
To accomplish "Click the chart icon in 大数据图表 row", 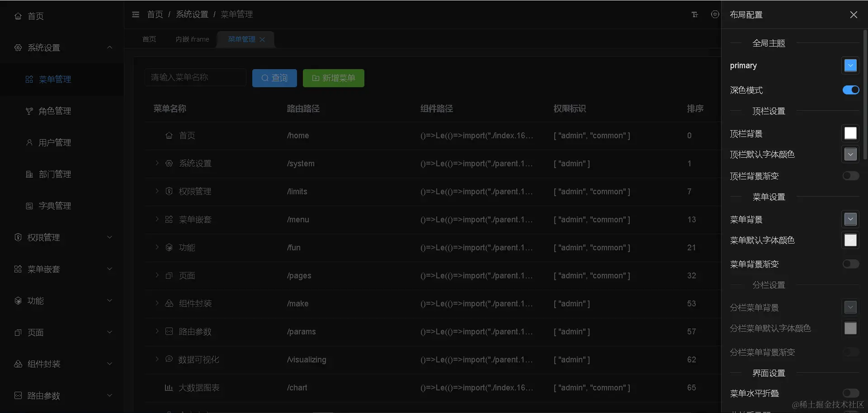I will (169, 388).
